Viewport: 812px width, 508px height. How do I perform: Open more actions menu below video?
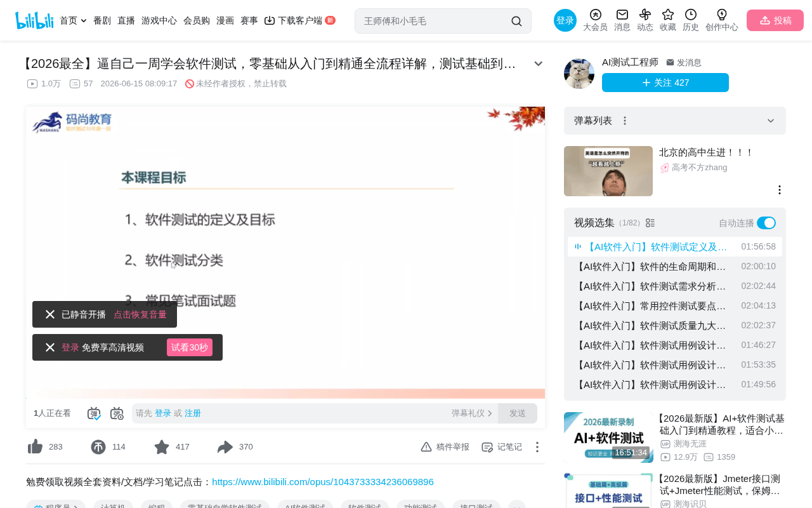[537, 447]
